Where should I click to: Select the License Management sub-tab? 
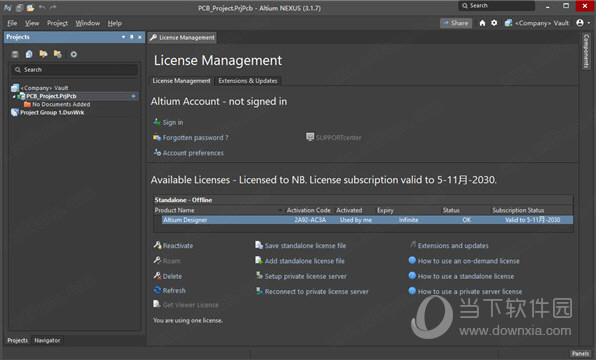pos(181,81)
